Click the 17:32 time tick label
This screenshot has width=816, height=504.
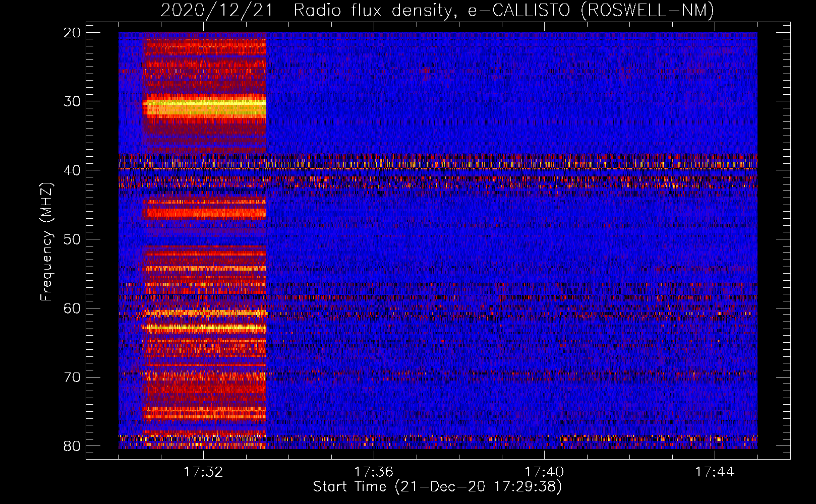pos(203,472)
